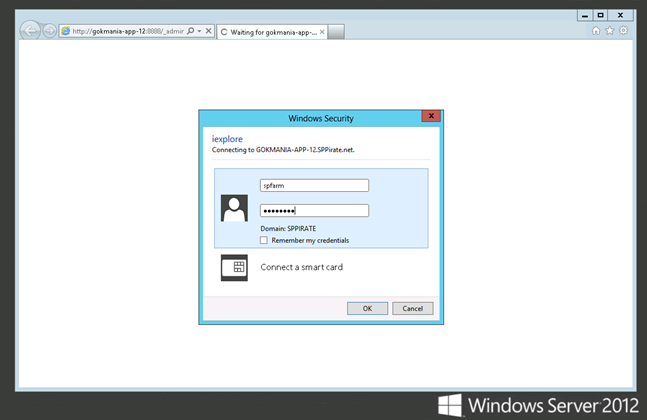This screenshot has height=420, width=647.
Task: Open Favorites with the star icon
Action: tap(609, 31)
